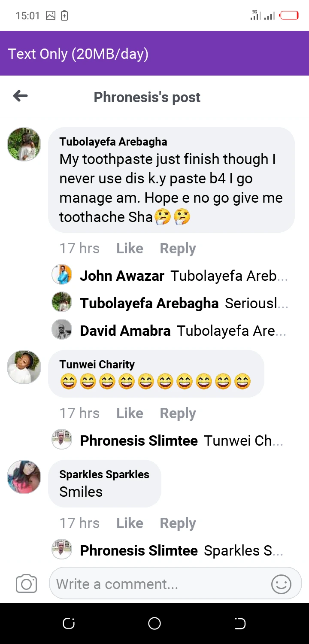This screenshot has height=644, width=309.
Task: Open the emoji picker in comment box
Action: [281, 584]
